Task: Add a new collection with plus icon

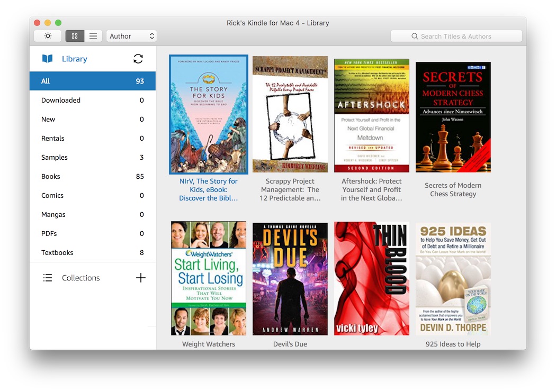Action: click(x=141, y=278)
